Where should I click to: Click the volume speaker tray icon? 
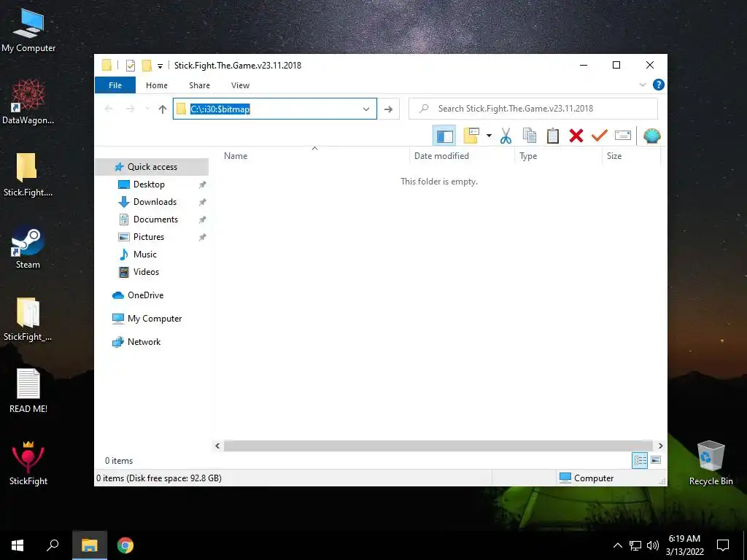[653, 545]
